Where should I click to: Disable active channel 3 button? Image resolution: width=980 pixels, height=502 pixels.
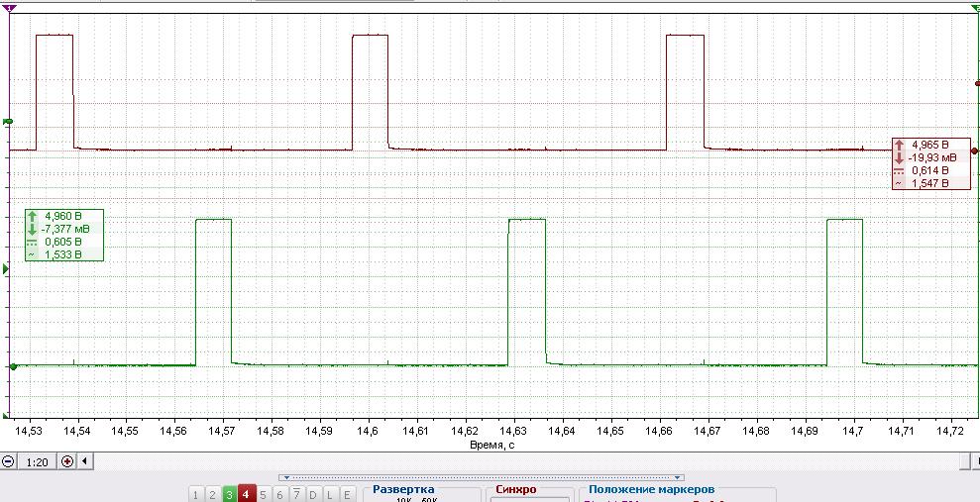pos(229,495)
